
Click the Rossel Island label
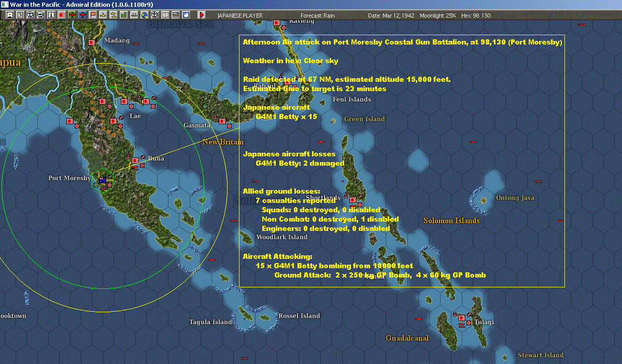point(300,316)
